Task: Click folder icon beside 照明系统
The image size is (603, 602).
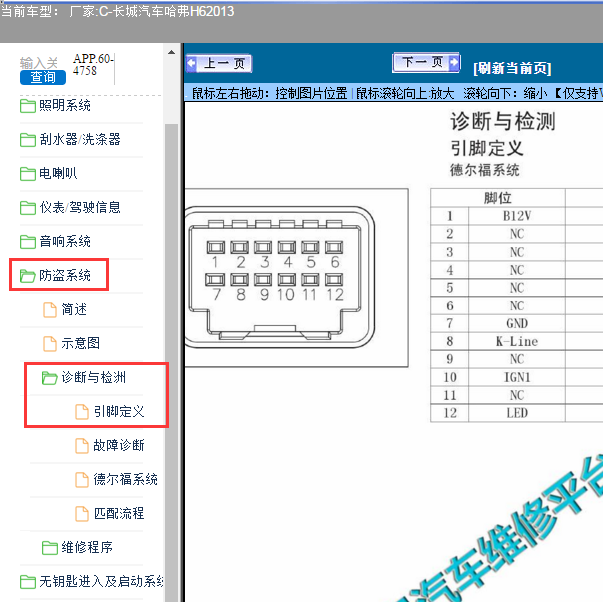Action: (28, 106)
